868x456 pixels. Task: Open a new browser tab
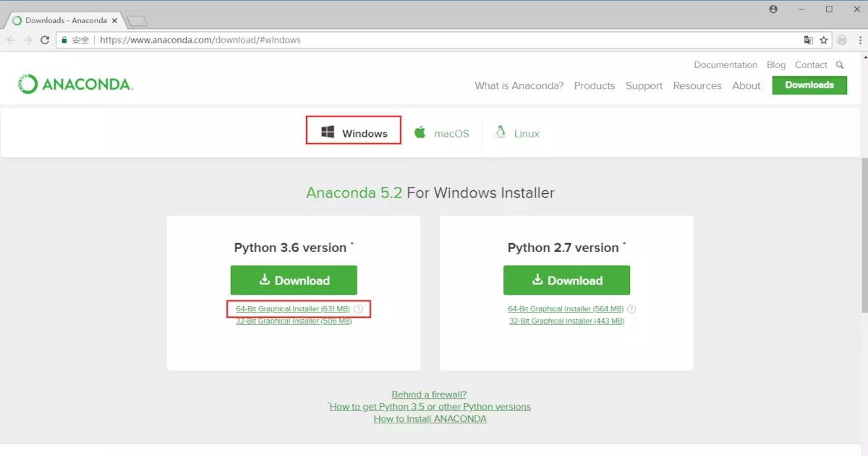137,21
